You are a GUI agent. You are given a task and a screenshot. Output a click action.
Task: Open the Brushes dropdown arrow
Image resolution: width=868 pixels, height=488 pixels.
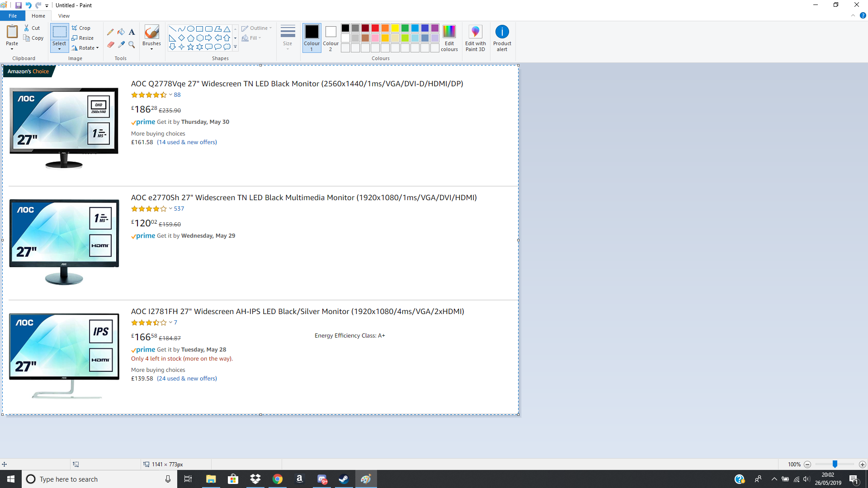tap(151, 49)
